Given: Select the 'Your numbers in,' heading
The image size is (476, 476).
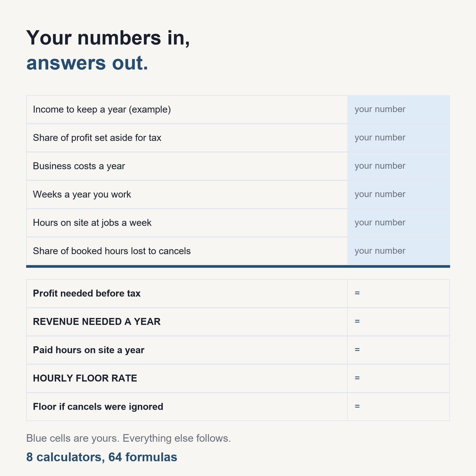Looking at the screenshot, I should point(108,38).
